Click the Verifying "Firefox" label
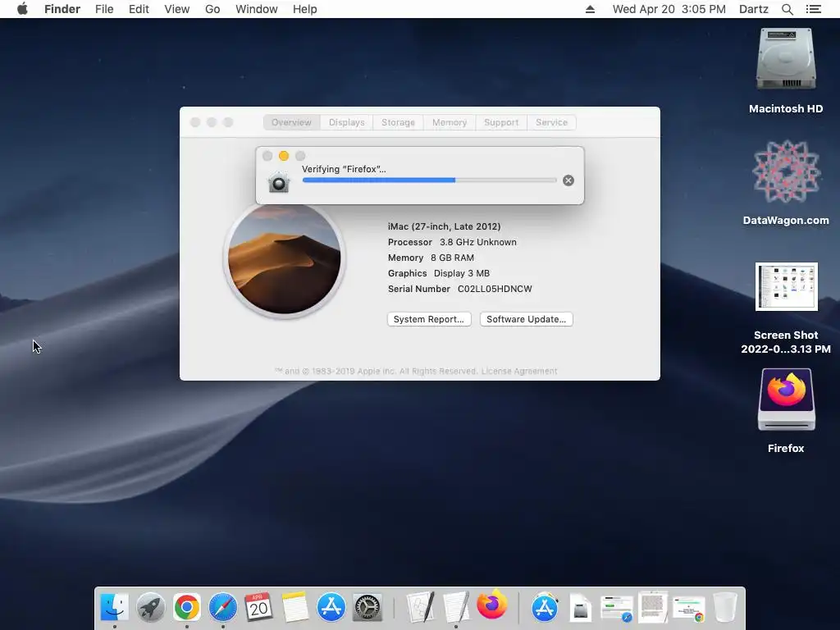 pyautogui.click(x=344, y=169)
